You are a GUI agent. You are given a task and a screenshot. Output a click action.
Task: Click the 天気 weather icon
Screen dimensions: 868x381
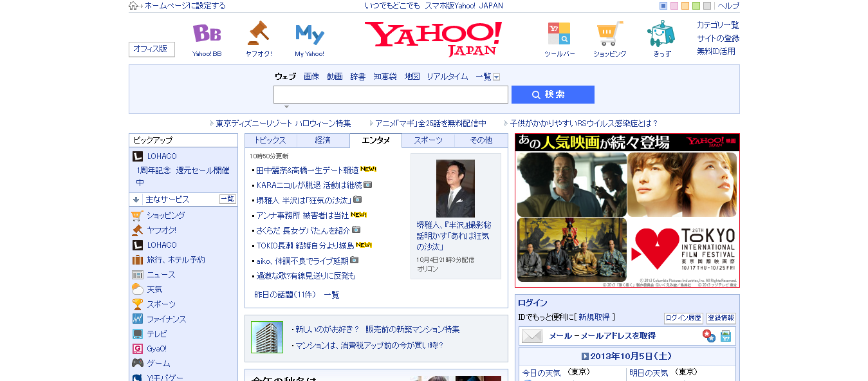137,290
